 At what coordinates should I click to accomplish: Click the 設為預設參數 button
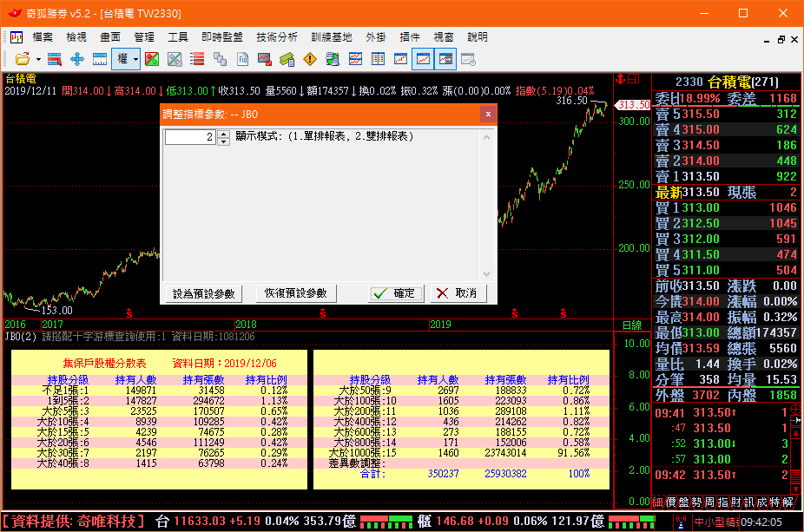[x=203, y=293]
